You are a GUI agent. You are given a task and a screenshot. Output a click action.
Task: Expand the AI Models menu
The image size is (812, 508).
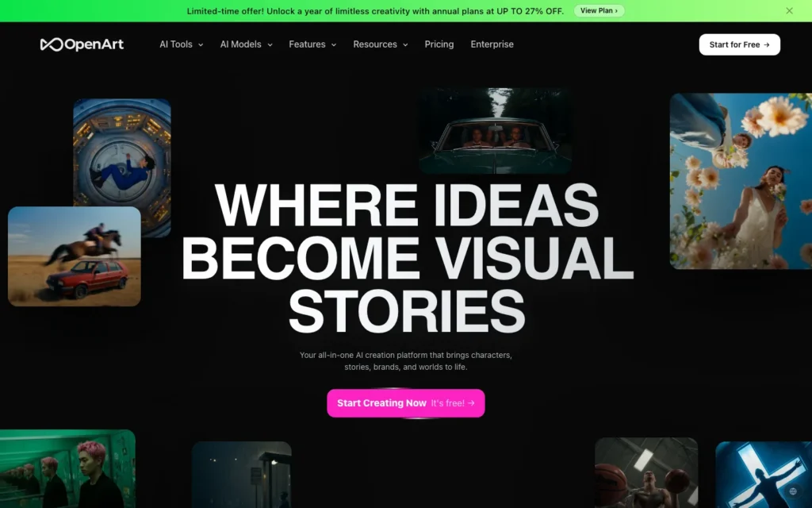click(246, 44)
